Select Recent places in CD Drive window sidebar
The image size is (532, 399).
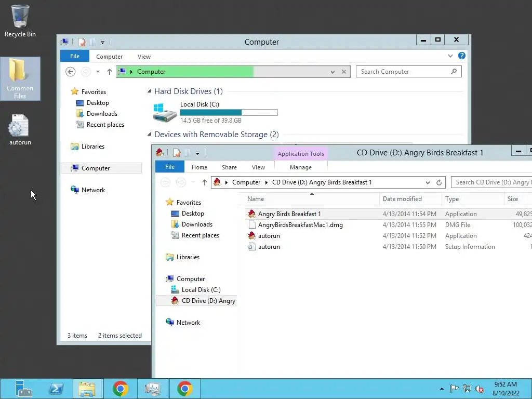click(x=200, y=235)
